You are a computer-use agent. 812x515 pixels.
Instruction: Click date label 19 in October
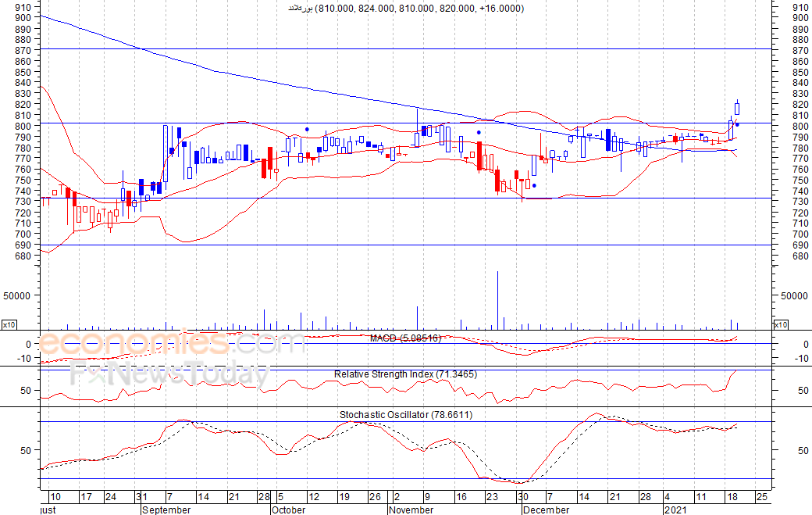pos(344,497)
